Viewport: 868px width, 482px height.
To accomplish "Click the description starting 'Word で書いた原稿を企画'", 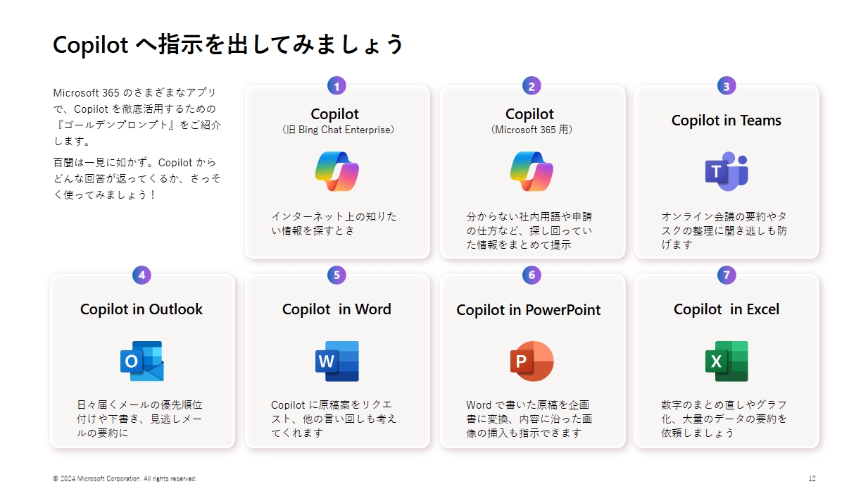I will point(529,419).
